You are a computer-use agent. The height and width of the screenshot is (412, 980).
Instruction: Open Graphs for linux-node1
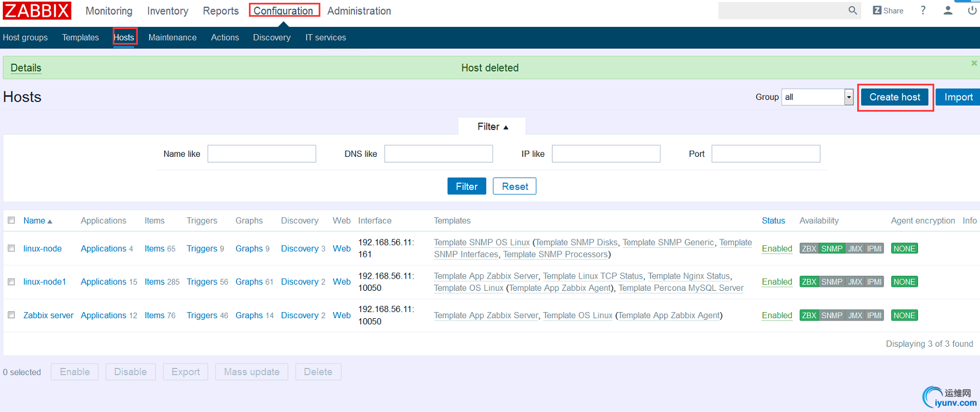click(249, 282)
